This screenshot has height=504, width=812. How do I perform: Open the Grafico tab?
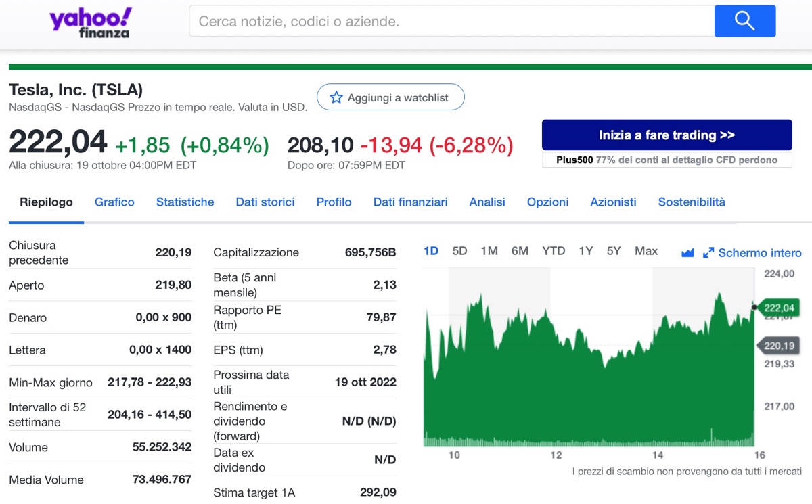tap(114, 202)
